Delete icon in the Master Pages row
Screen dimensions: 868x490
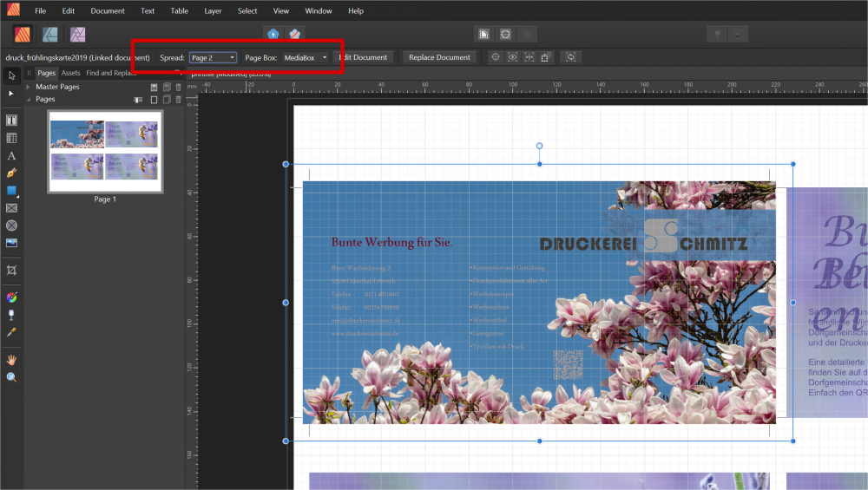coord(178,87)
